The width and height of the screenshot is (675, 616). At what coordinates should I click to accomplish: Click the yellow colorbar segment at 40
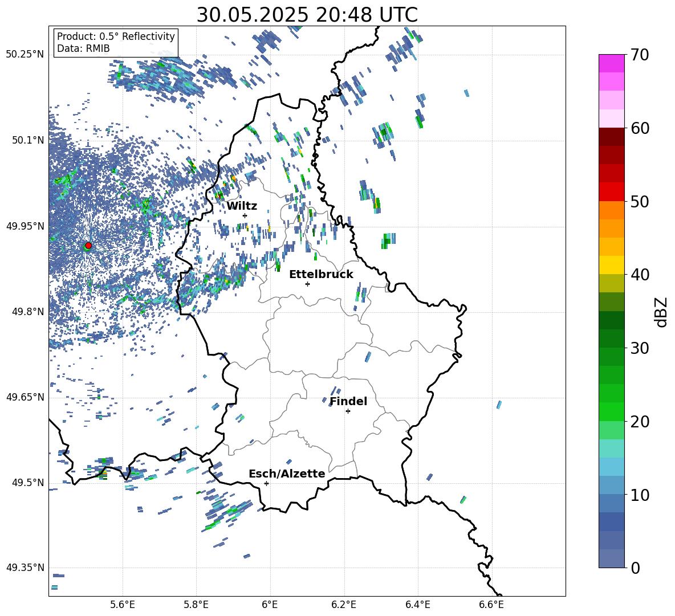(x=611, y=265)
